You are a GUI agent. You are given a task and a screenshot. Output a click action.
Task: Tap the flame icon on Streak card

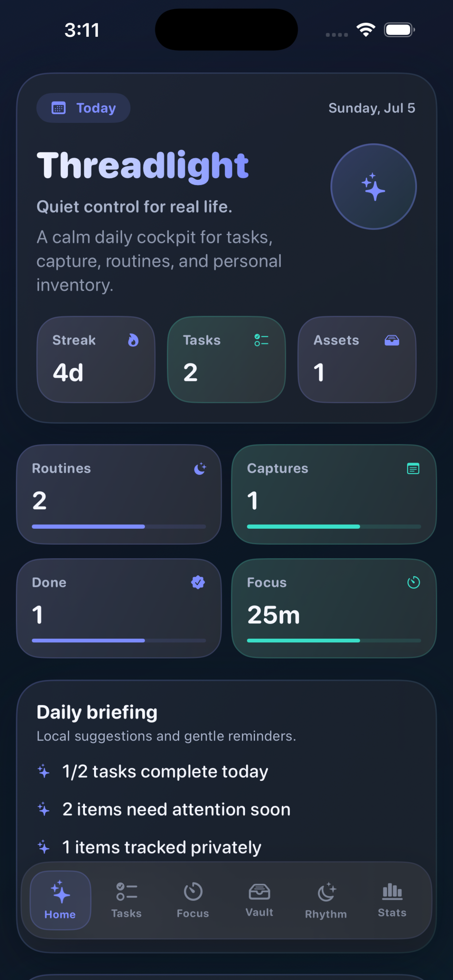[133, 340]
